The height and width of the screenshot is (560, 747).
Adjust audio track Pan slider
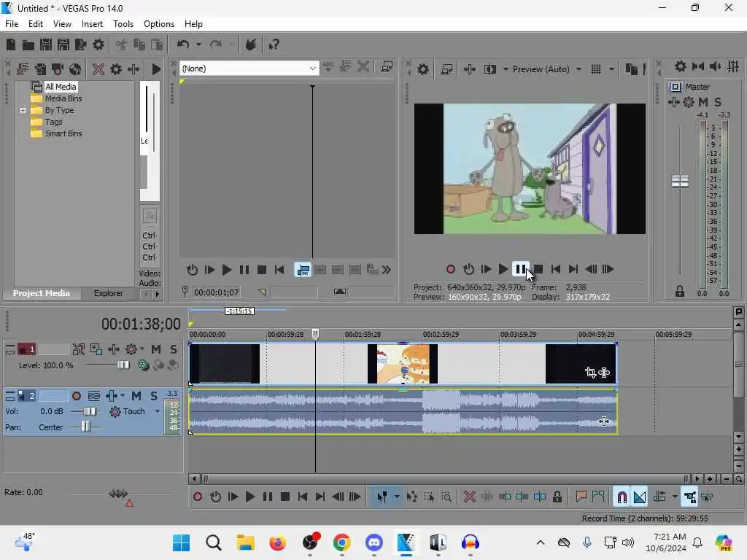(x=85, y=427)
